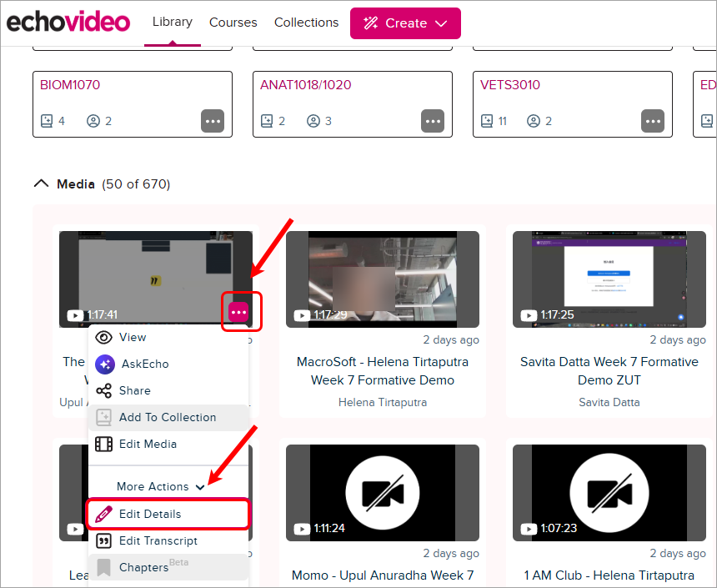The width and height of the screenshot is (717, 588).
Task: Open the VETS3010 collection options menu
Action: [x=653, y=121]
